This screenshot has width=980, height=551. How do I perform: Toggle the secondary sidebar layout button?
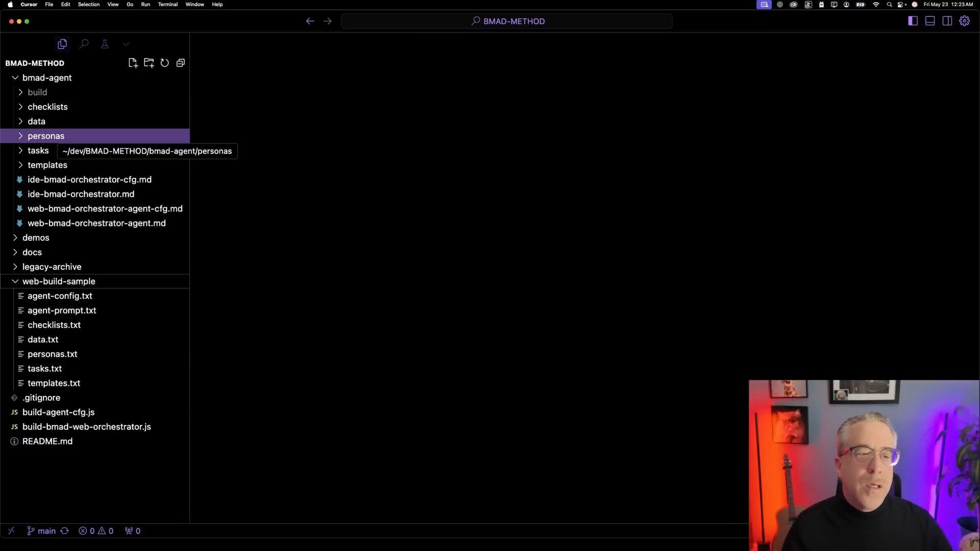[x=947, y=21]
